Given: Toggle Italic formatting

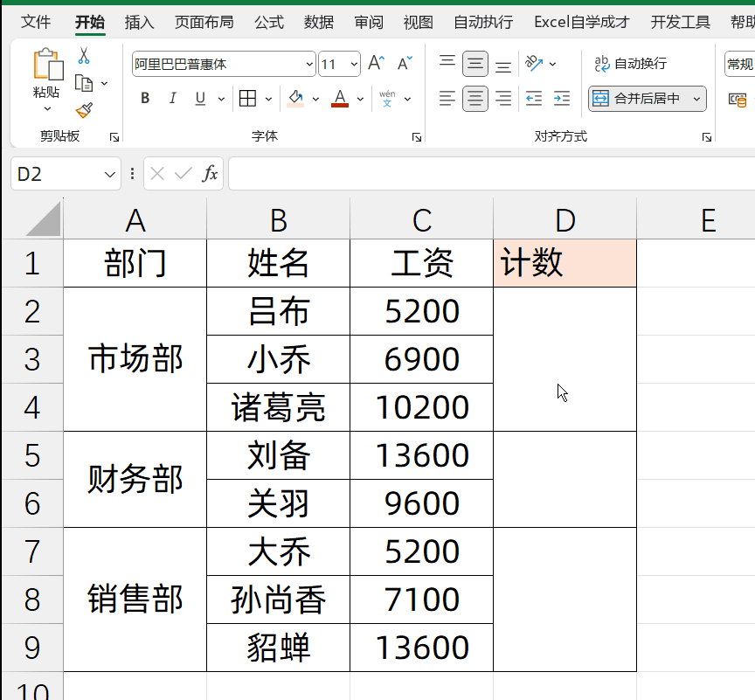Looking at the screenshot, I should click(x=172, y=99).
